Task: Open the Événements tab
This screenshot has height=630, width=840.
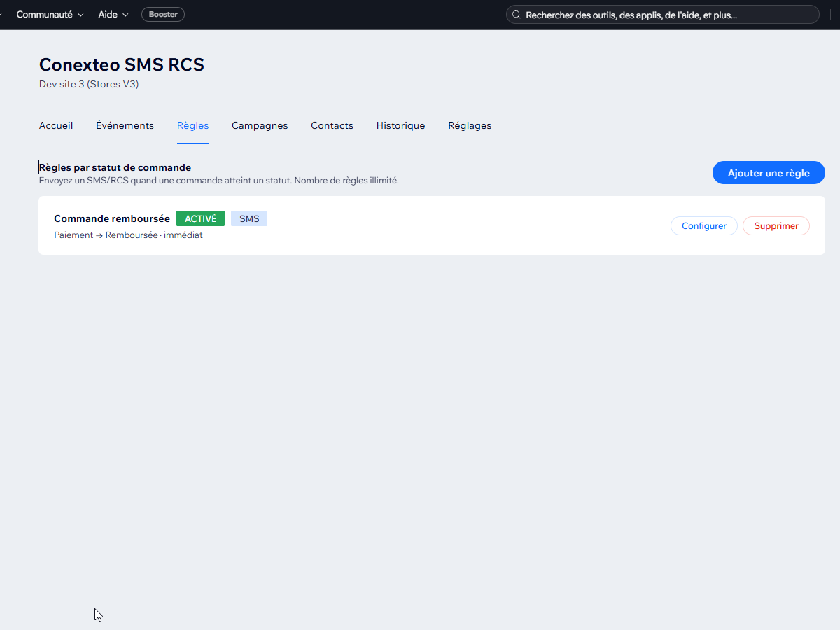Action: (x=125, y=126)
